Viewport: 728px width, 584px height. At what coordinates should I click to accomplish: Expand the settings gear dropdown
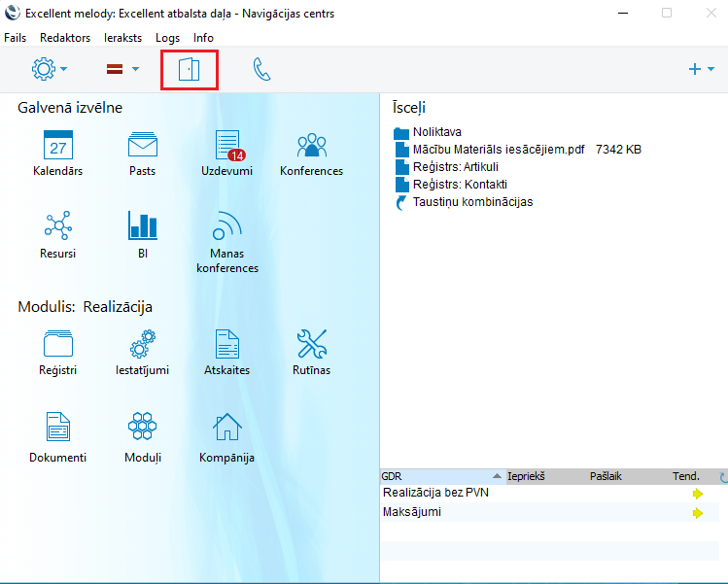click(50, 70)
